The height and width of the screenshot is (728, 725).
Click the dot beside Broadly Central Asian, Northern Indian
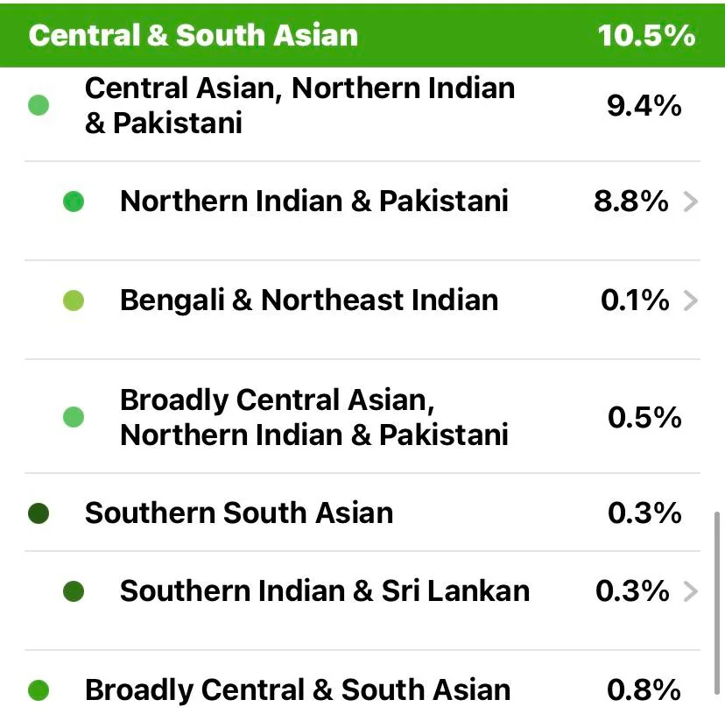click(x=74, y=416)
